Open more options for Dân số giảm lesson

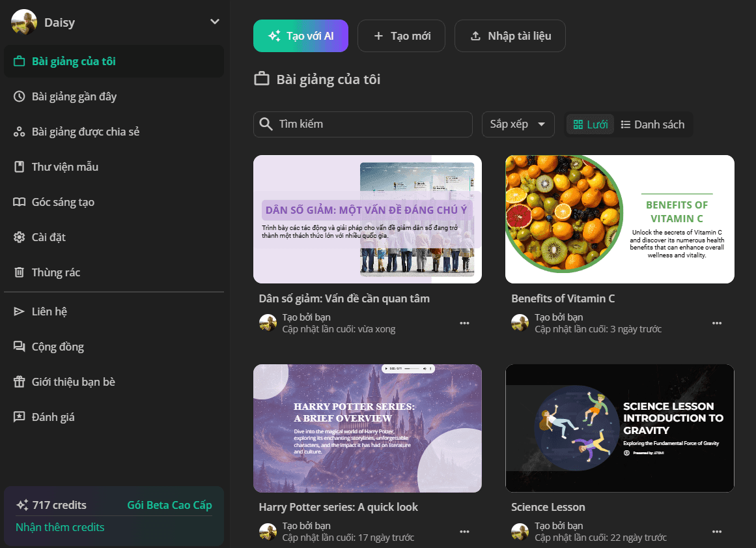(464, 323)
